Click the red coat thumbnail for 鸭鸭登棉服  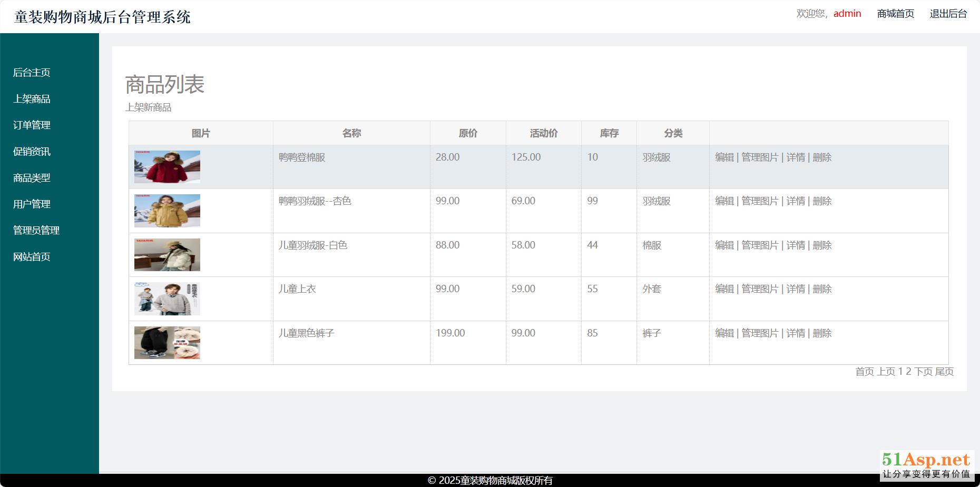pyautogui.click(x=167, y=167)
